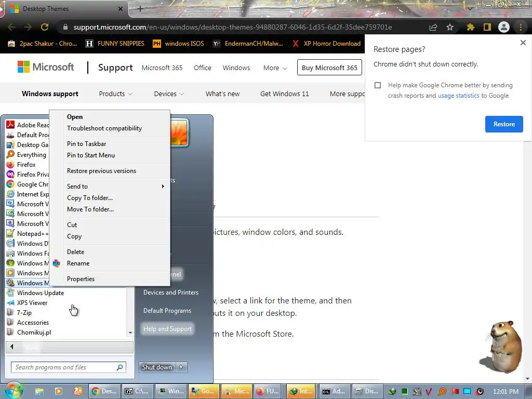Image resolution: width=532 pixels, height=399 pixels.
Task: Click the red V tray icon
Action: [429, 392]
